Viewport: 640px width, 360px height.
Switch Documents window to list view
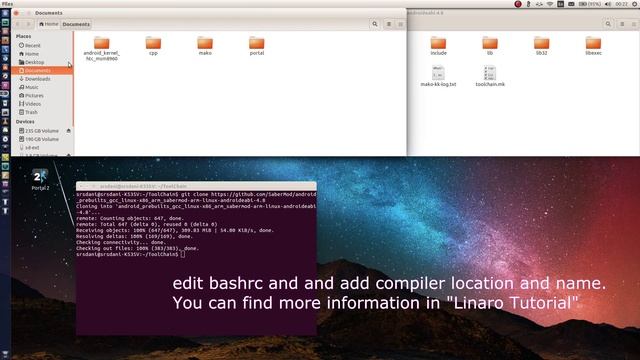pos(389,24)
